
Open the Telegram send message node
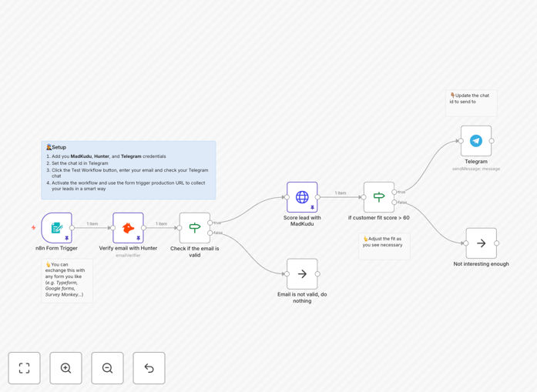click(476, 141)
